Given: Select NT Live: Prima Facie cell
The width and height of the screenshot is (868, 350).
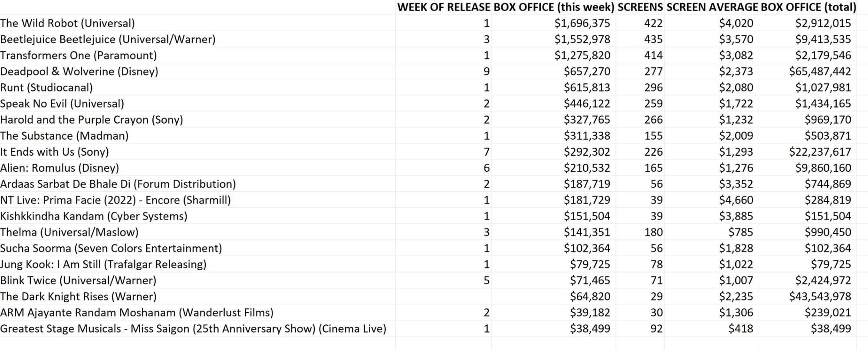Looking at the screenshot, I should [x=115, y=200].
